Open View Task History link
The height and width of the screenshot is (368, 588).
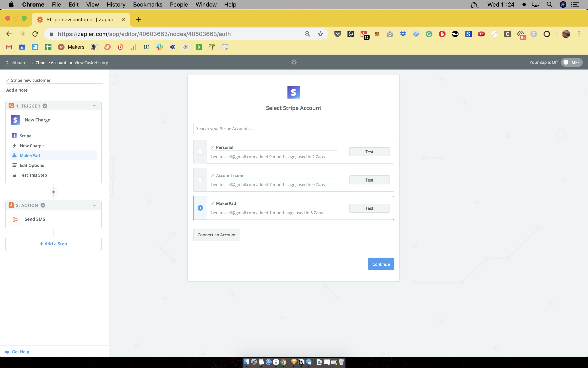91,63
